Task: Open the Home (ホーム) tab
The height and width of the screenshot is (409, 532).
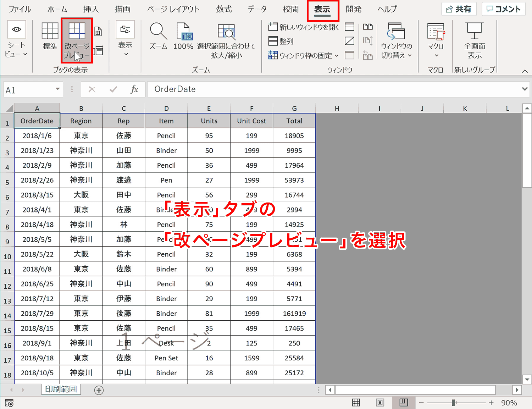Action: tap(57, 9)
